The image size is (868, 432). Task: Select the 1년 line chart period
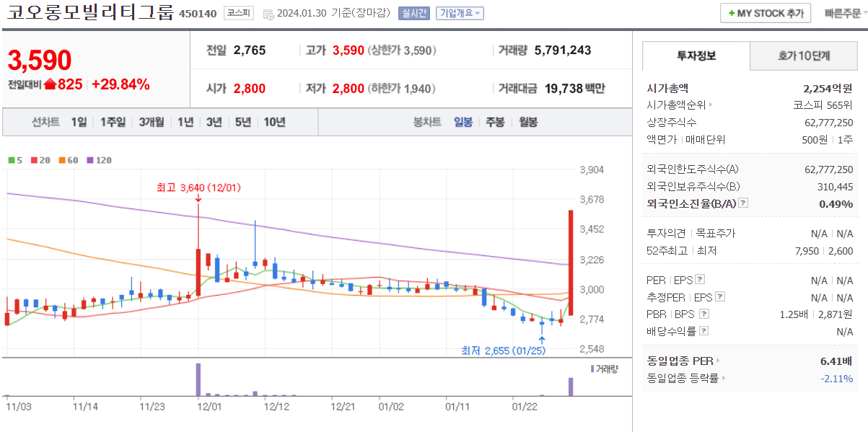coord(185,122)
